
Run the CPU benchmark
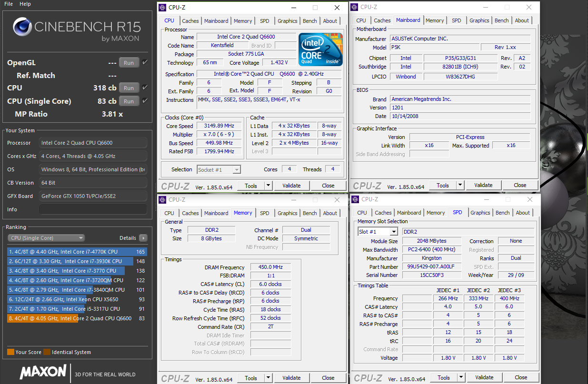pos(129,88)
